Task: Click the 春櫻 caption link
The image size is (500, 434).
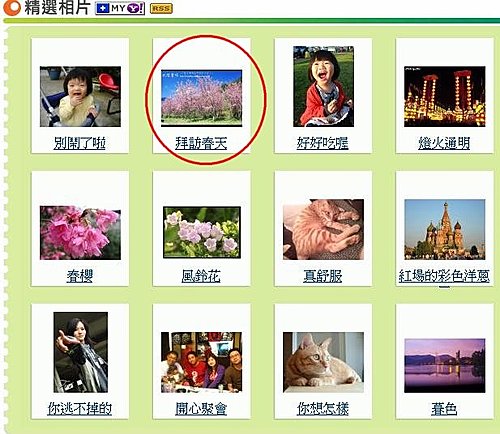Action: click(x=79, y=276)
